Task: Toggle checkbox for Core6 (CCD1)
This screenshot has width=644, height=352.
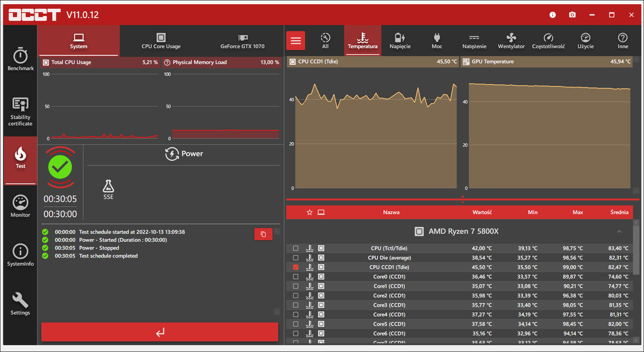Action: coord(296,333)
